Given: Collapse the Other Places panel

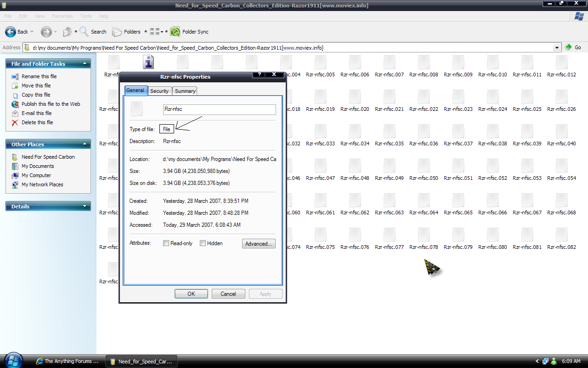Looking at the screenshot, I should coord(85,144).
